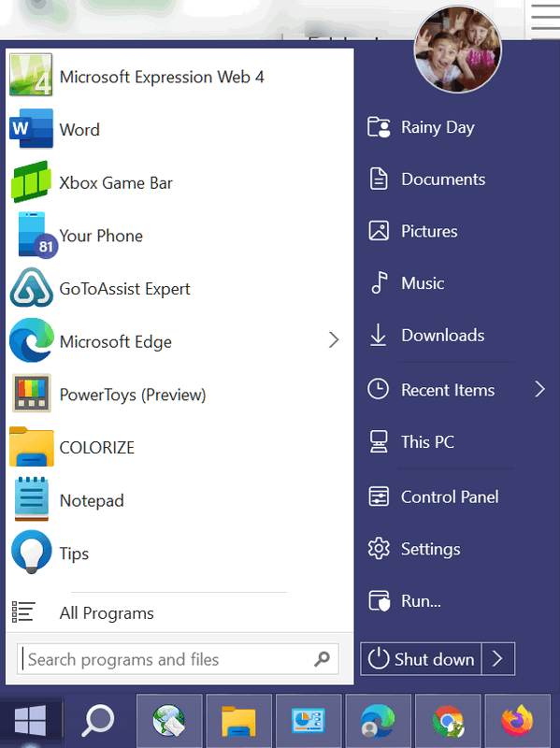The image size is (560, 748).
Task: Open File Explorer from the taskbar
Action: (x=239, y=720)
